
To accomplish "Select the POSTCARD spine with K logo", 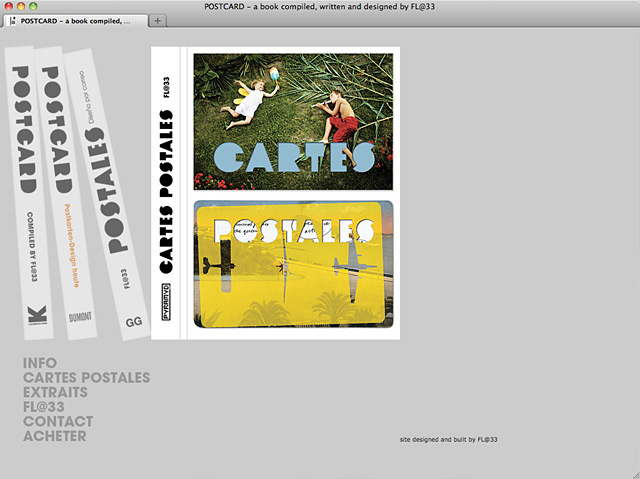I will (x=29, y=193).
